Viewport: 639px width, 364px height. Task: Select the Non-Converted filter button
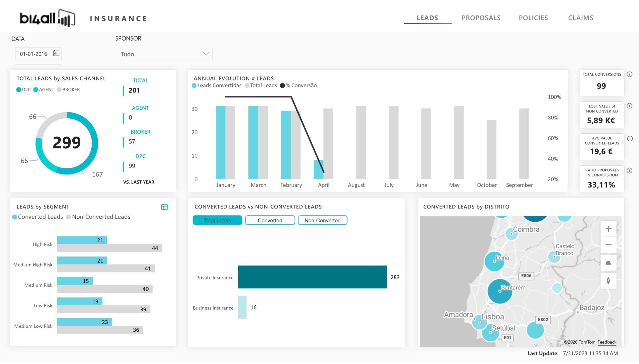point(323,220)
